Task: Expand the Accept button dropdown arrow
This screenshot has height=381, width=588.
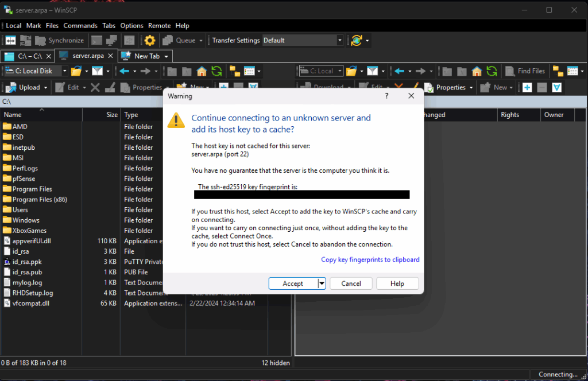Action: pos(322,283)
